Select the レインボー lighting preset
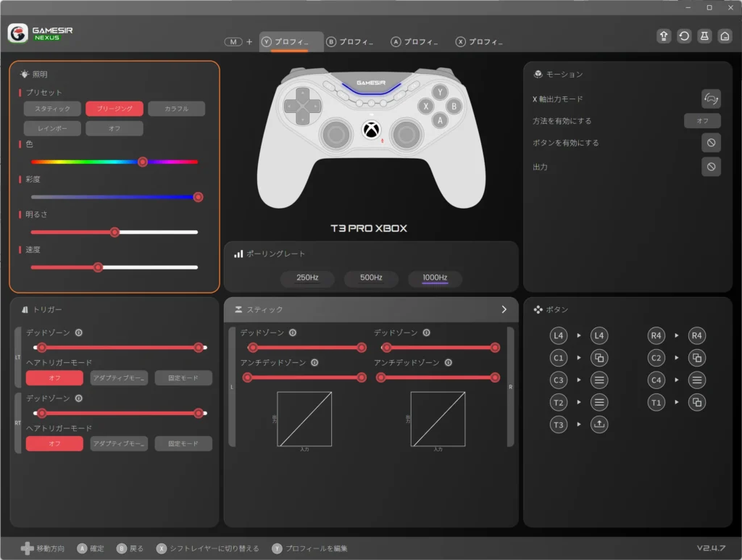 tap(52, 128)
